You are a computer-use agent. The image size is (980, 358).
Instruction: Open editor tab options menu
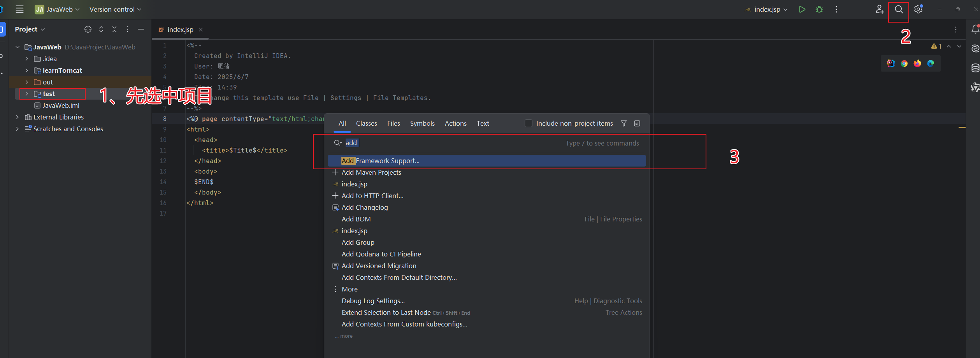[x=956, y=30]
